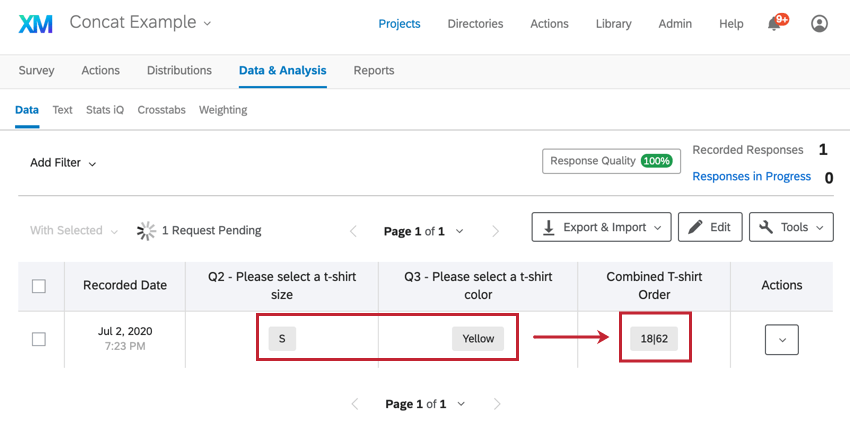The image size is (850, 425).
Task: Open Actions in top navigation
Action: coord(549,24)
